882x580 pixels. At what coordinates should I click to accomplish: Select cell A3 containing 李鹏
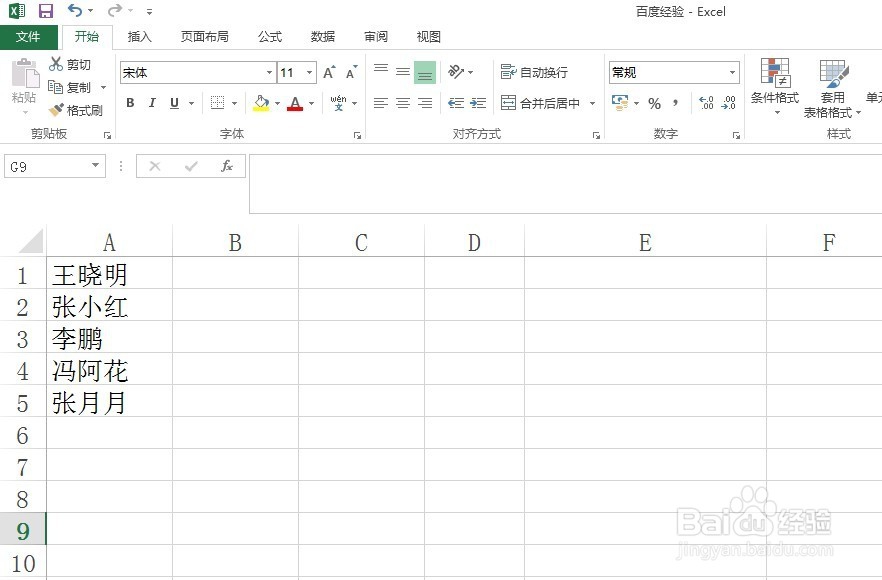[x=109, y=339]
